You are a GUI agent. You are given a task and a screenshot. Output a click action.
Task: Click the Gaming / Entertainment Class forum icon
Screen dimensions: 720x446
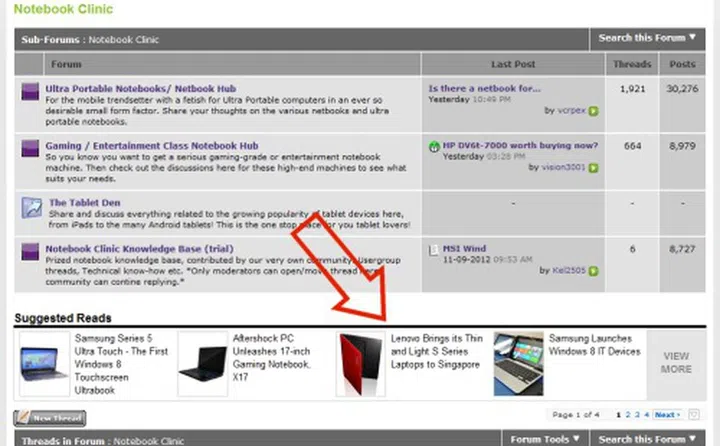[x=29, y=149]
